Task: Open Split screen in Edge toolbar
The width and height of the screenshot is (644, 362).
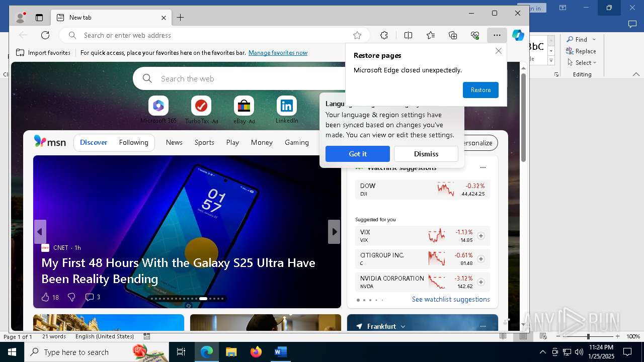Action: tap(408, 35)
